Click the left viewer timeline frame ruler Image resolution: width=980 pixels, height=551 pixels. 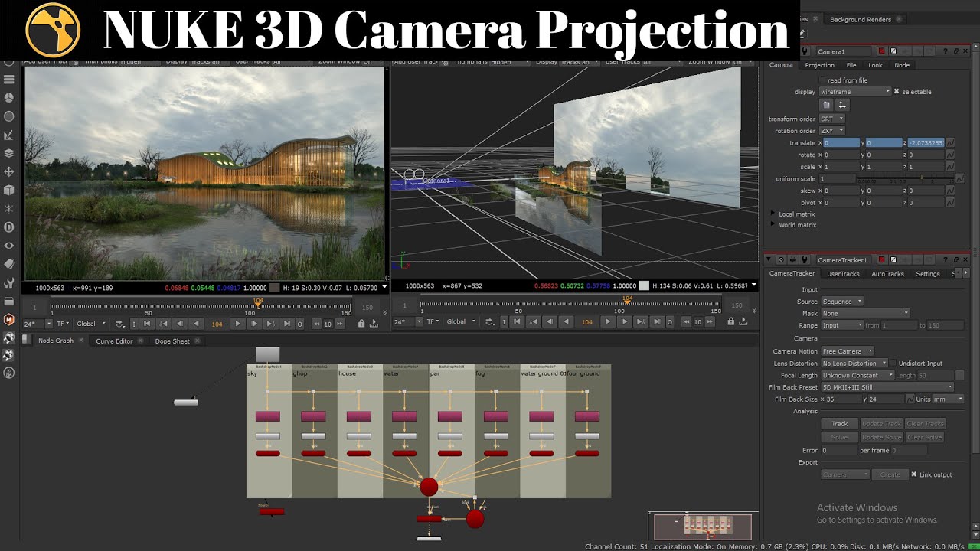click(199, 307)
